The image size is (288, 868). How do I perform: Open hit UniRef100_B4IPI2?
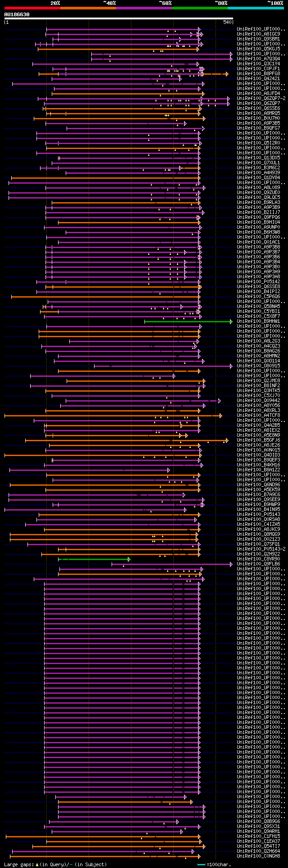pos(258,291)
